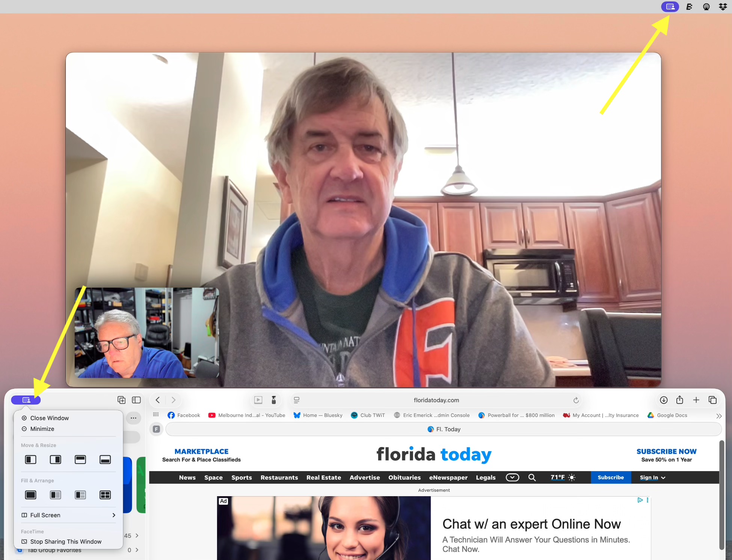Select Stop Sharing This Window

coord(65,542)
